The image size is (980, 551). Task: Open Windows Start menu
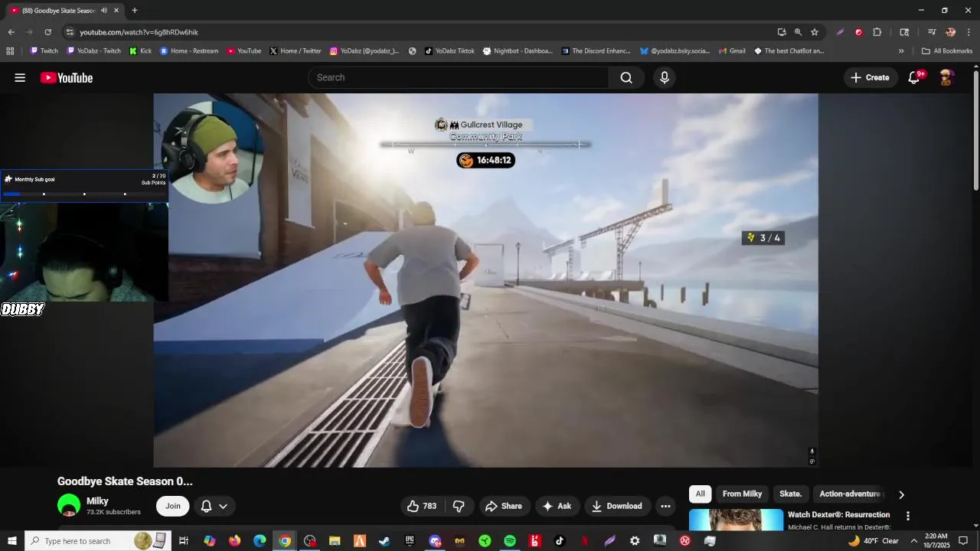click(x=12, y=541)
